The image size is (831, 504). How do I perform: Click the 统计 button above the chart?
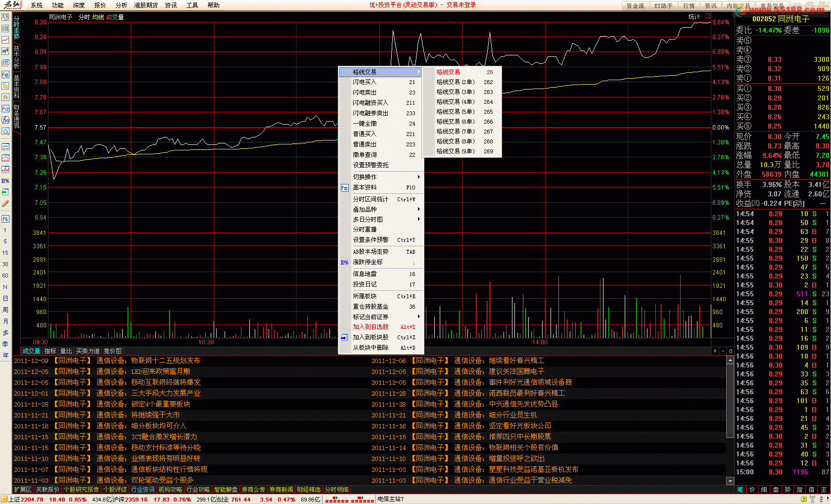(x=694, y=17)
